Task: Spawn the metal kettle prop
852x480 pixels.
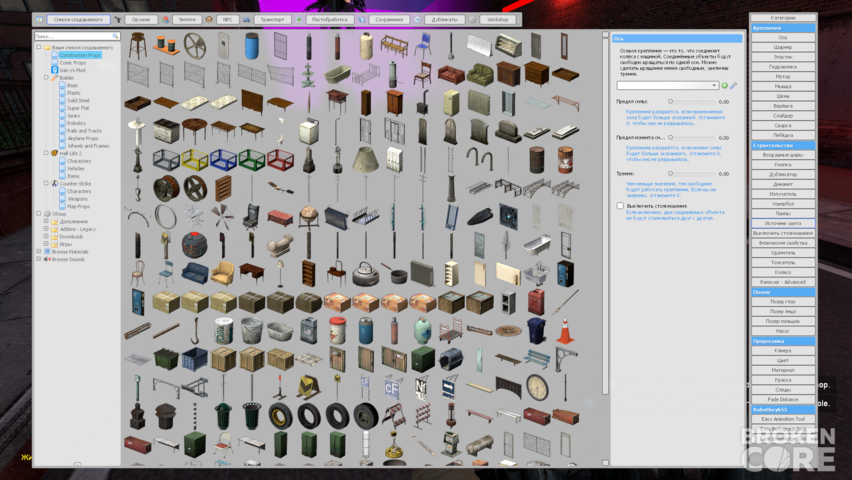Action: pyautogui.click(x=366, y=274)
